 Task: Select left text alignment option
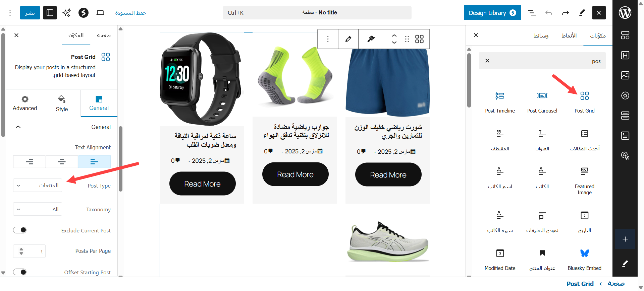pyautogui.click(x=94, y=162)
